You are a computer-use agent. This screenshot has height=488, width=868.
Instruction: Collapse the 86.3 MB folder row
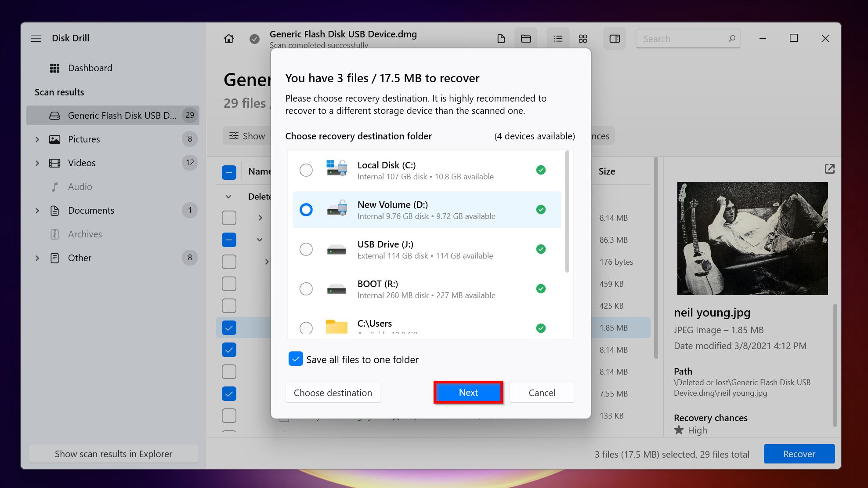260,240
